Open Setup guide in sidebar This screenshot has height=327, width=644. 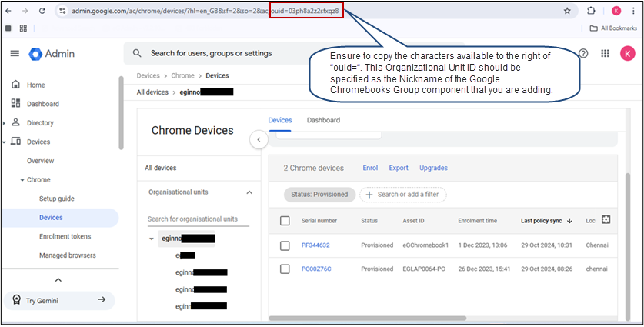pos(57,199)
